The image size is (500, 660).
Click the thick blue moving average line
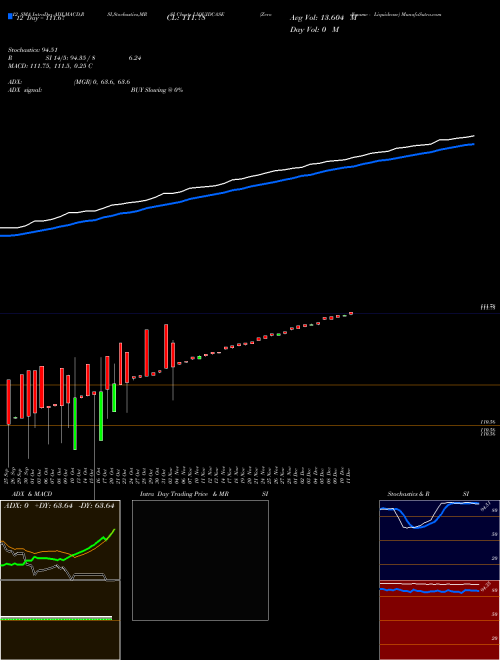click(237, 190)
